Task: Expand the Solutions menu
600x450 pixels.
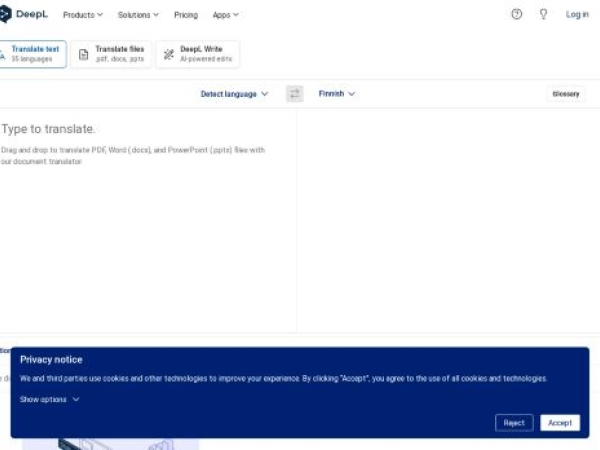Action: click(x=138, y=15)
